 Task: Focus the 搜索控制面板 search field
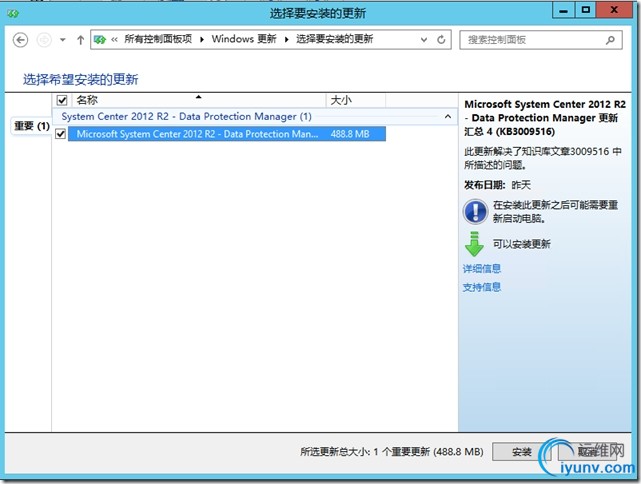(541, 40)
